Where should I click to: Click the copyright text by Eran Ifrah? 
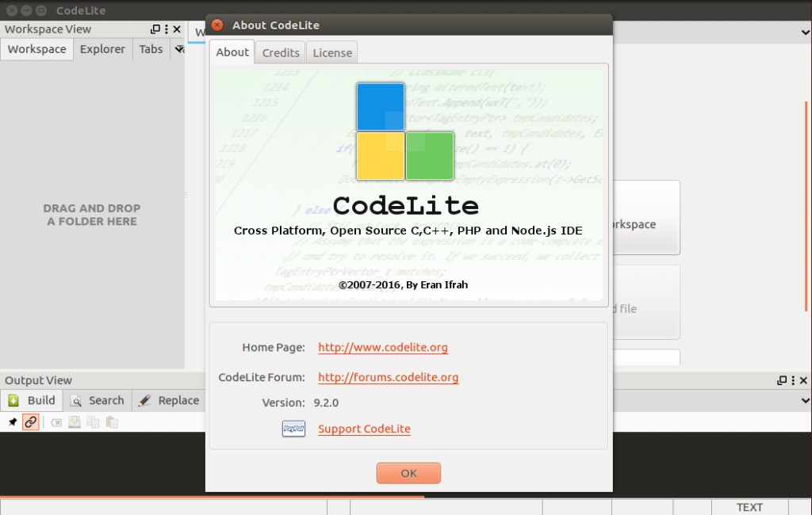pyautogui.click(x=403, y=284)
